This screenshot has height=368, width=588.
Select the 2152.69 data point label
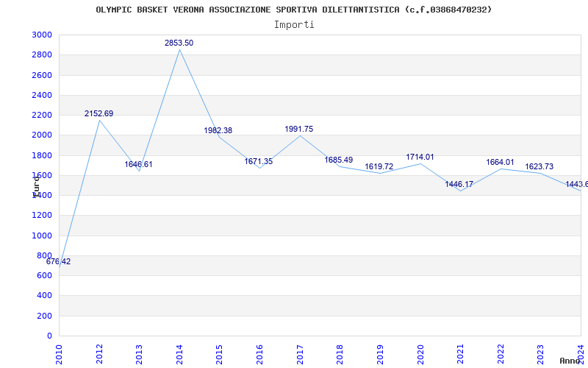98,114
